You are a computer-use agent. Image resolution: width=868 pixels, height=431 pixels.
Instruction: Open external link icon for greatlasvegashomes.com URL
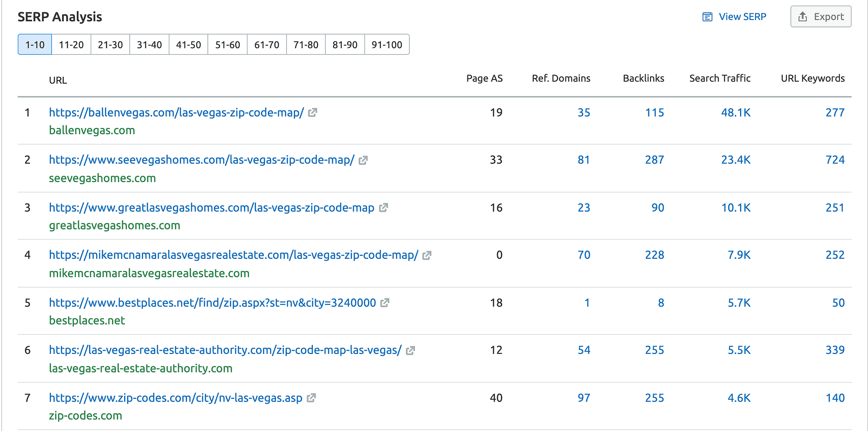click(383, 208)
